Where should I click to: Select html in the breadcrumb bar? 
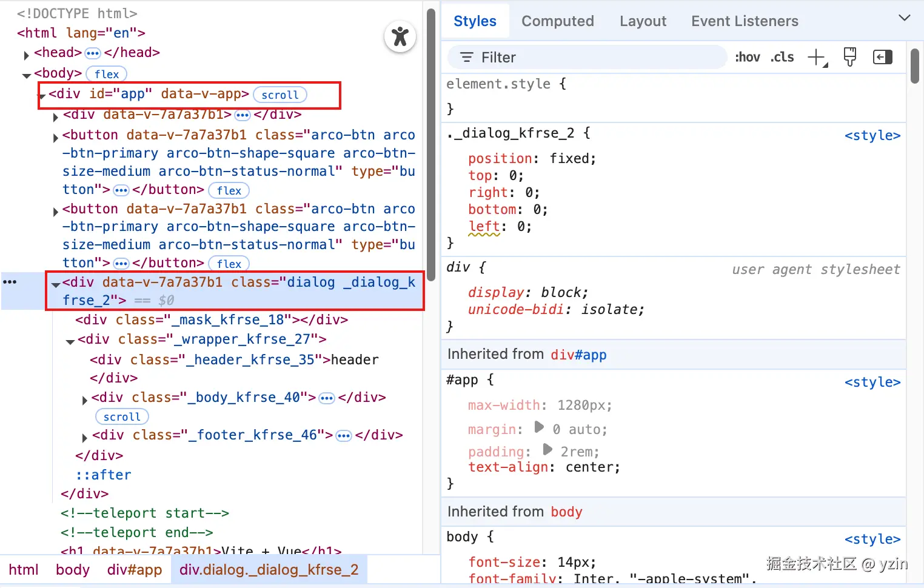24,570
